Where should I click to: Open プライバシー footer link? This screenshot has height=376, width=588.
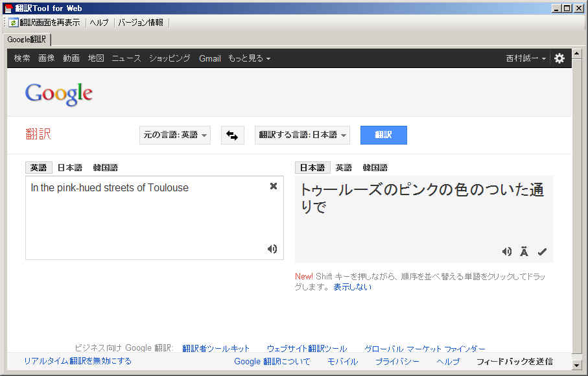(x=397, y=361)
